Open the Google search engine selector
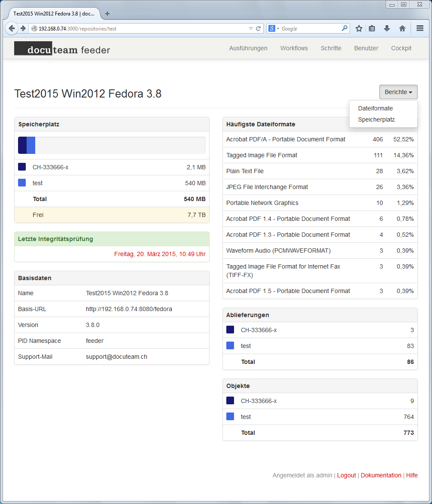432x504 pixels. point(274,29)
